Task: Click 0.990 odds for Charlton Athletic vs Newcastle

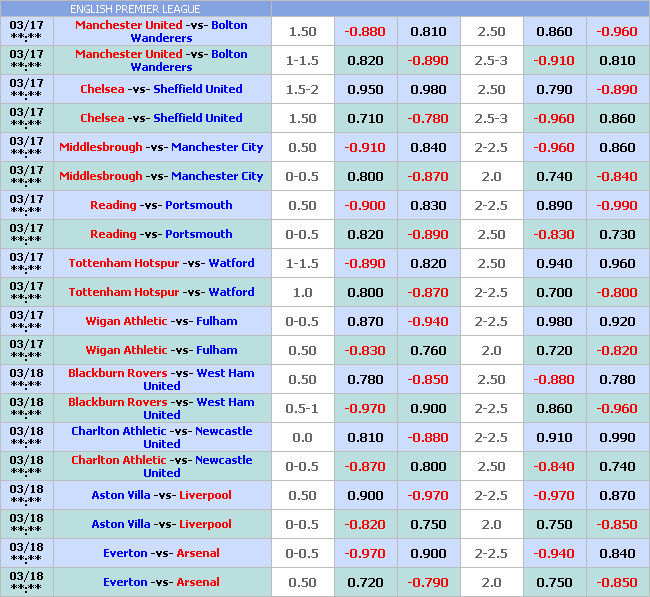Action: (x=616, y=437)
